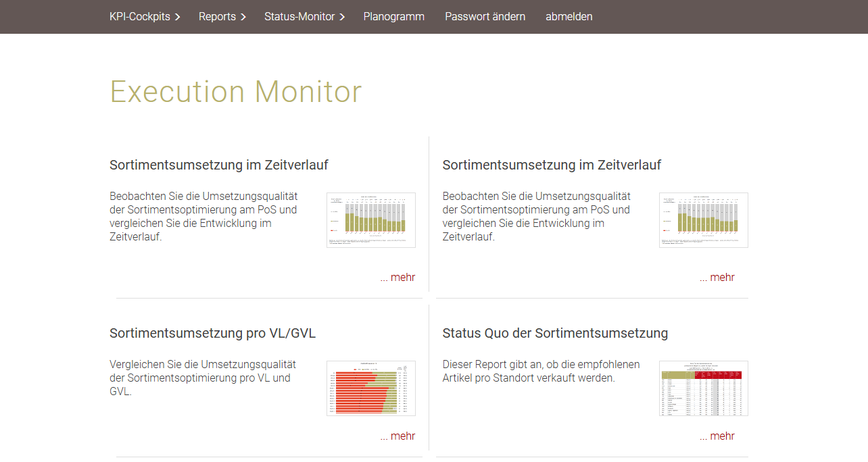Click the Execution Monitor page title
The height and width of the screenshot is (462, 868).
tap(235, 91)
